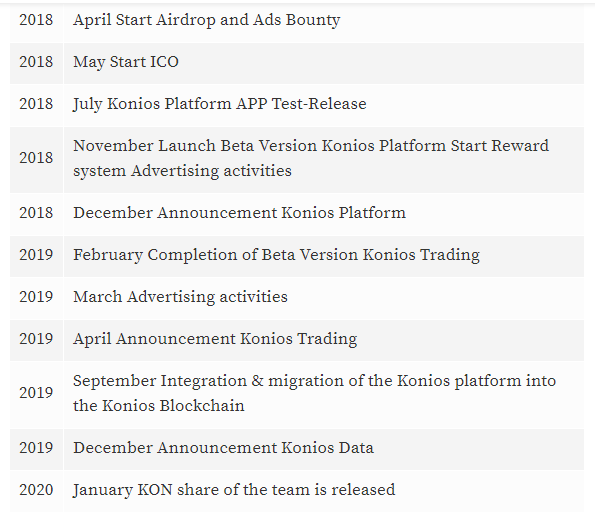Click the 2020 year cell
Screen dimensions: 595x512
[36, 490]
